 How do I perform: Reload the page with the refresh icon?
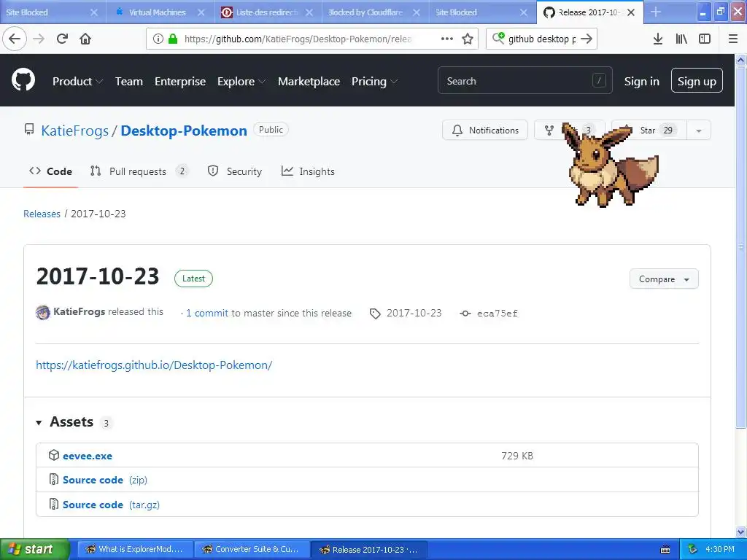[x=62, y=39]
